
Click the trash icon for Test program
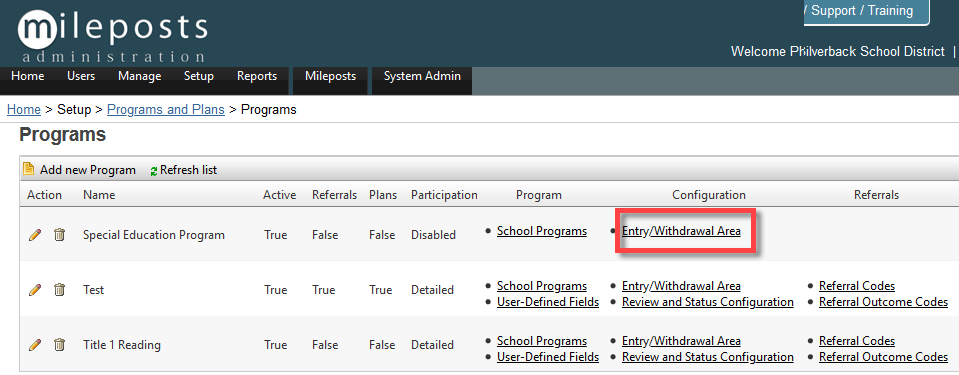coord(59,289)
